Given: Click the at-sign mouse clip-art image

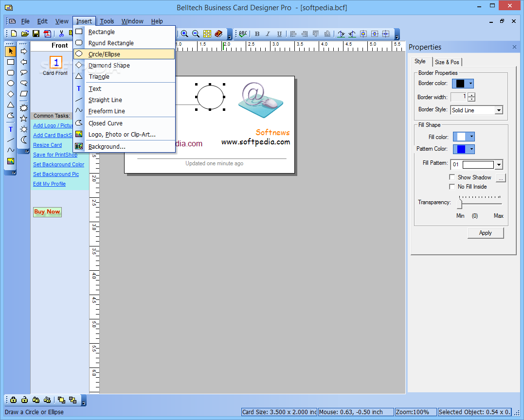Looking at the screenshot, I should pyautogui.click(x=261, y=100).
